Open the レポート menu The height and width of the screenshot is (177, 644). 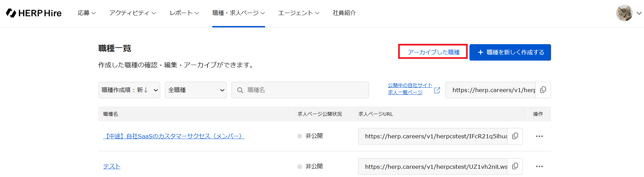[184, 13]
